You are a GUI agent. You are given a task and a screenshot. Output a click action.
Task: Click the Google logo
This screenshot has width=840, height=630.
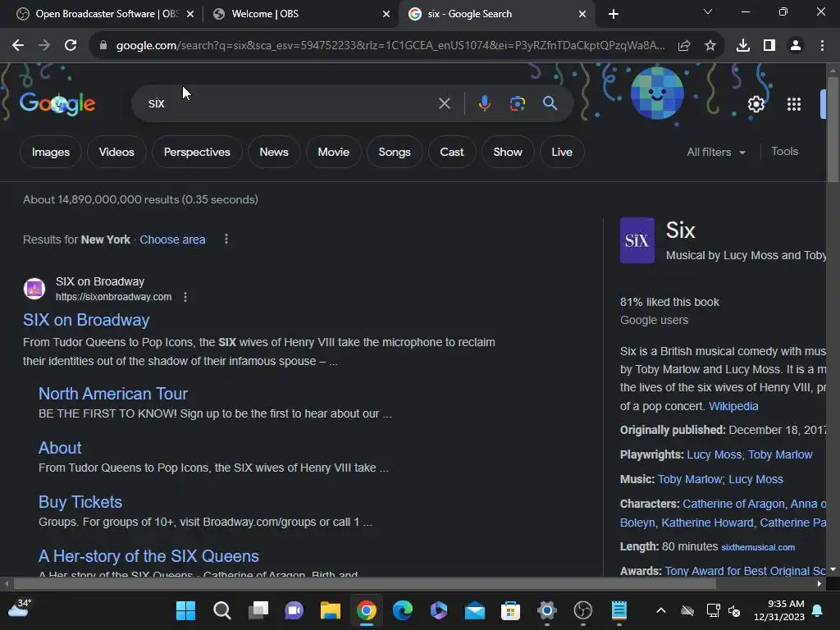pos(57,103)
